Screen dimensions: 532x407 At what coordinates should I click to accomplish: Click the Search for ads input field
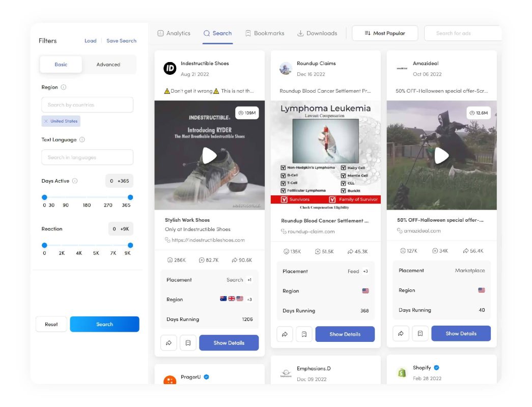coord(463,33)
